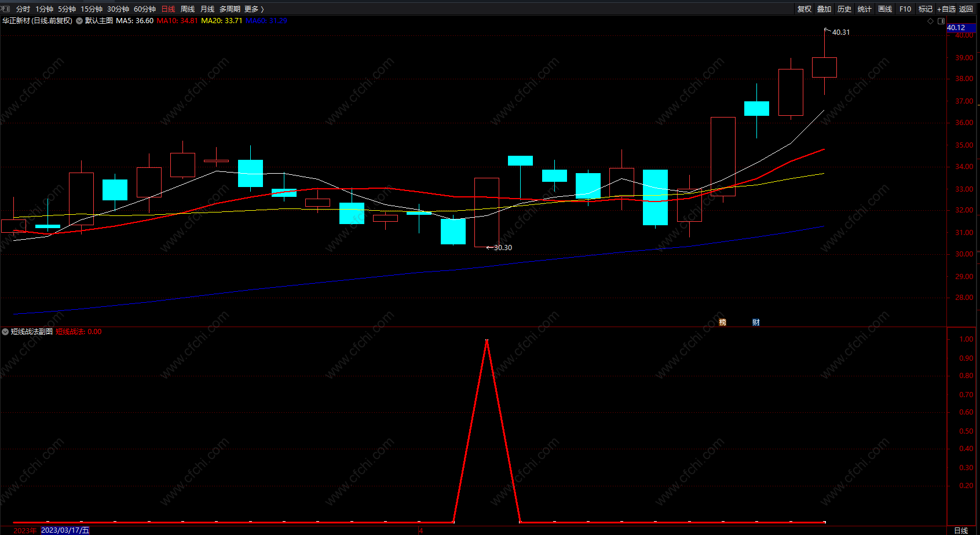Click the tall hollow candle with 30.30 low
Screen dimensions: 980x535
coord(487,212)
